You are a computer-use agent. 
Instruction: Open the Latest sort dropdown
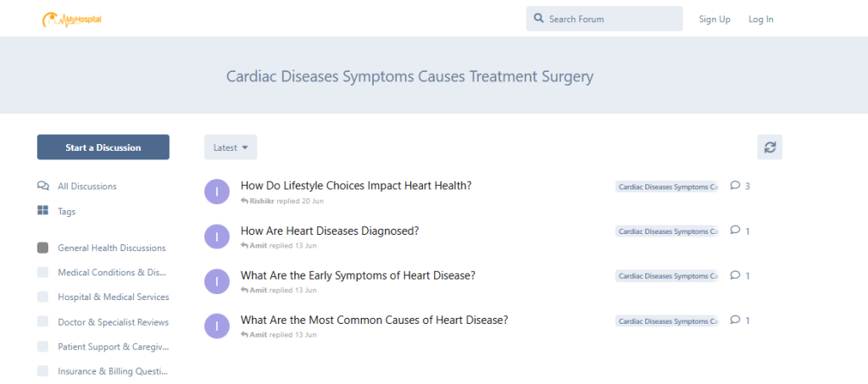pyautogui.click(x=231, y=147)
